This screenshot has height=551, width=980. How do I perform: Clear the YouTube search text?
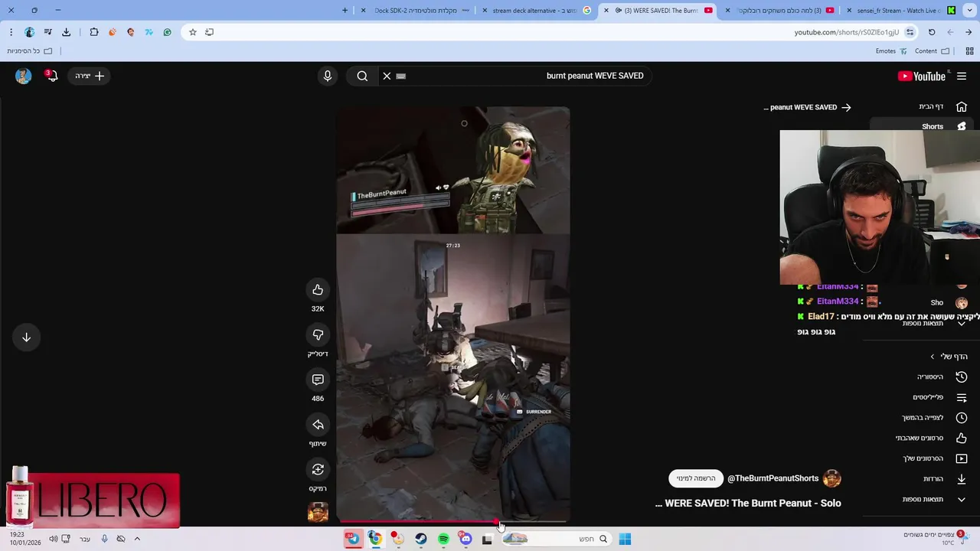pyautogui.click(x=387, y=76)
